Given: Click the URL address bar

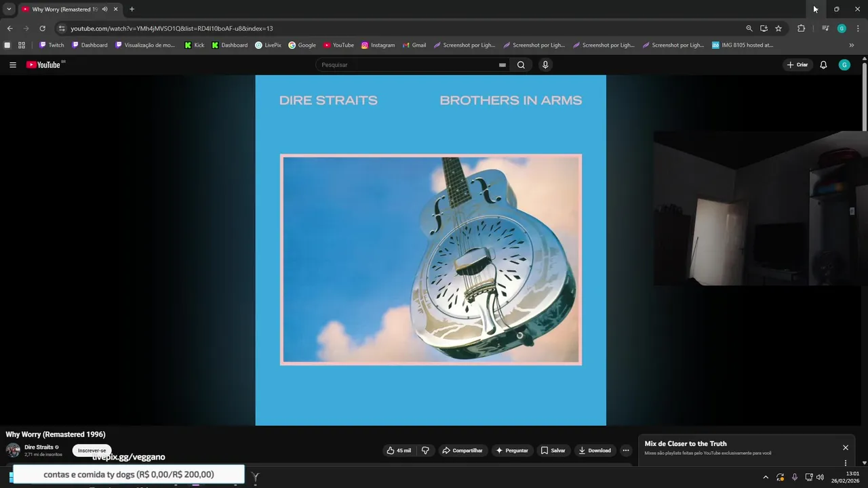Looking at the screenshot, I should coord(400,28).
